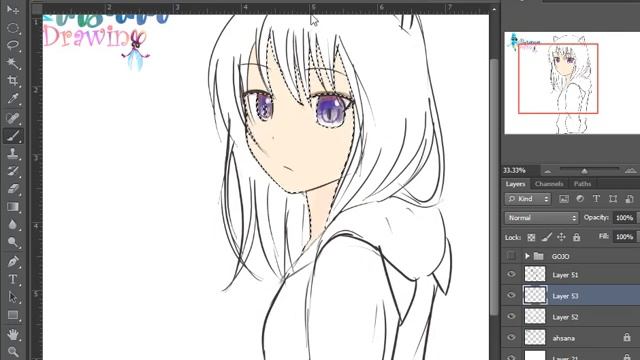Click the canvas vertical scrollbar
This screenshot has height=360, width=640.
click(494, 187)
